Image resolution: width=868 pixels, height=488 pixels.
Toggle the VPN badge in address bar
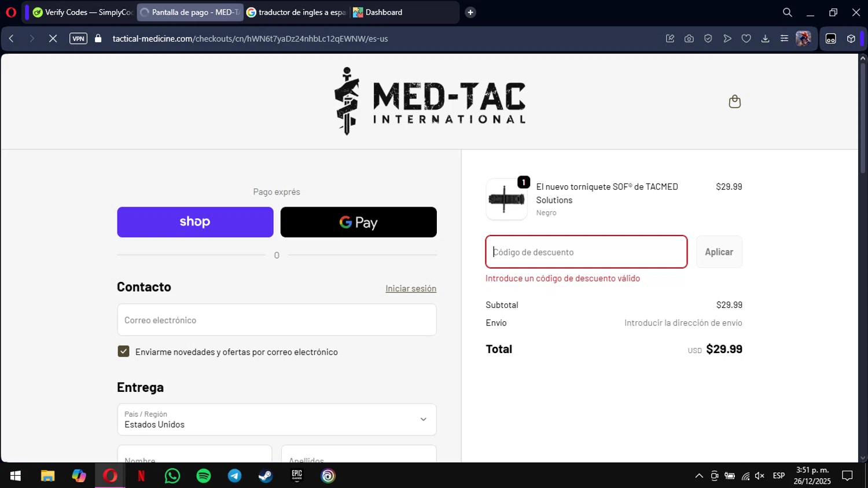[x=78, y=39]
